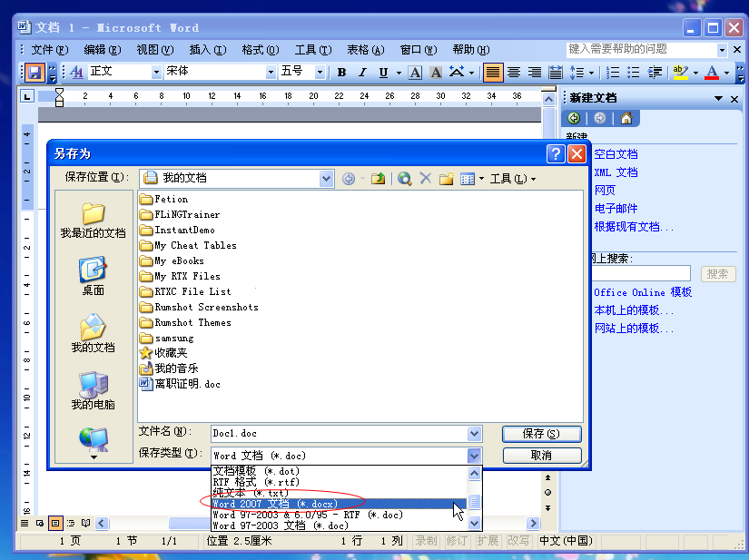
Task: Open the 编辑(E) menu
Action: pos(103,50)
